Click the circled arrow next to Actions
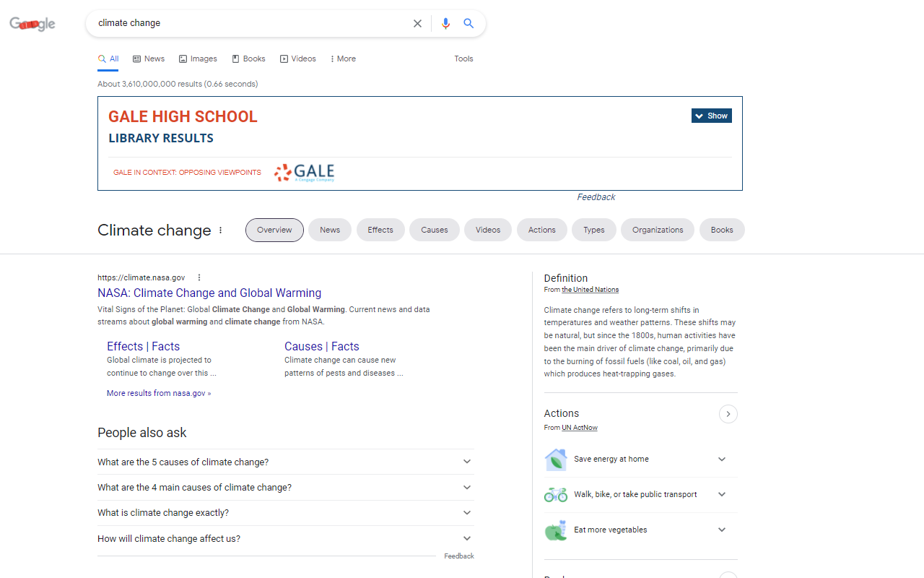Viewport: 924px width, 578px height. (728, 414)
